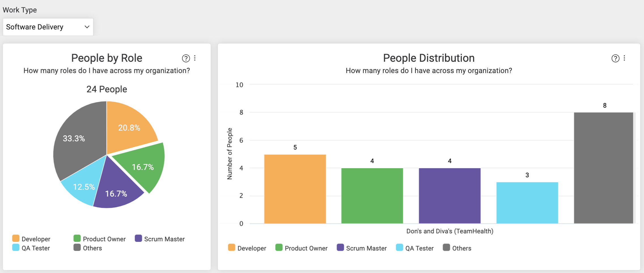Select the orange Developer bar
Screen dimensions: 644x273
[295, 189]
